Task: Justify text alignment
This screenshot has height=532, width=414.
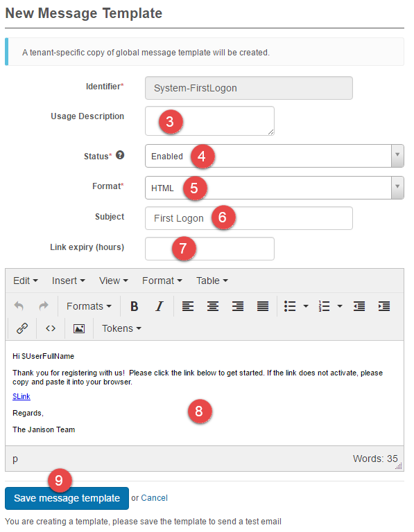Action: coord(263,306)
